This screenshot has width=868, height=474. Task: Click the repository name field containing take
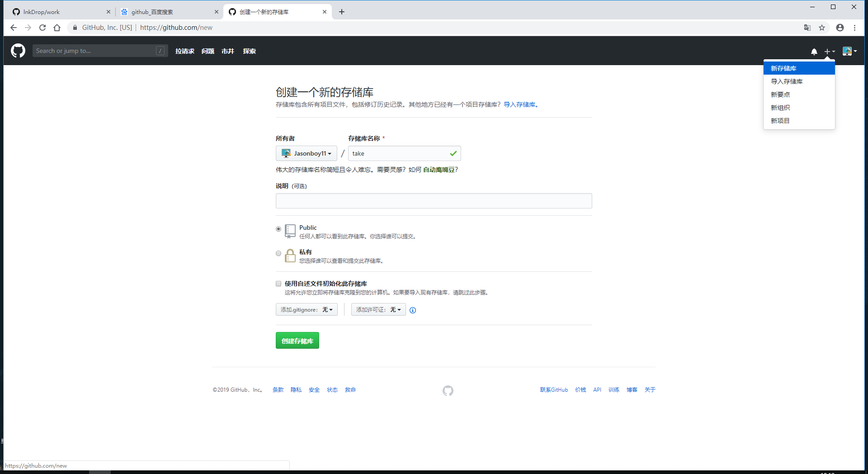[405, 153]
